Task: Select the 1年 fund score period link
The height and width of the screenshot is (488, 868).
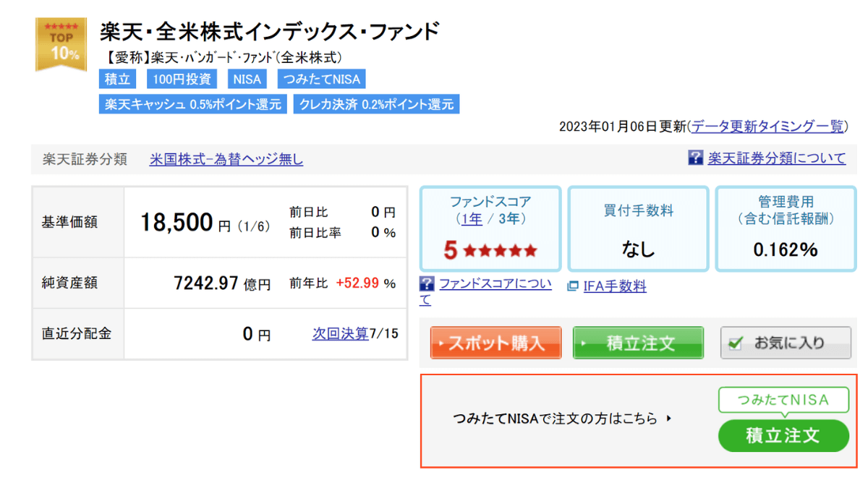Action: coord(472,218)
